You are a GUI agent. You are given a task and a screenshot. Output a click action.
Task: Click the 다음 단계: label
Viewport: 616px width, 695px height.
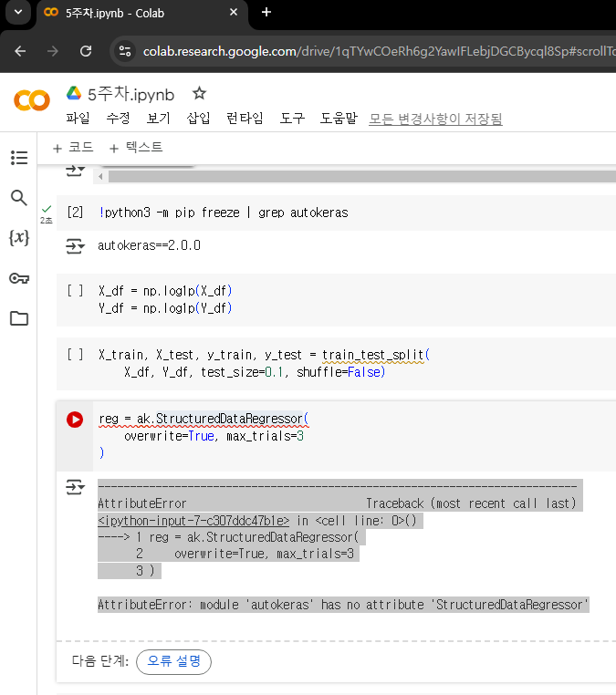tap(100, 661)
